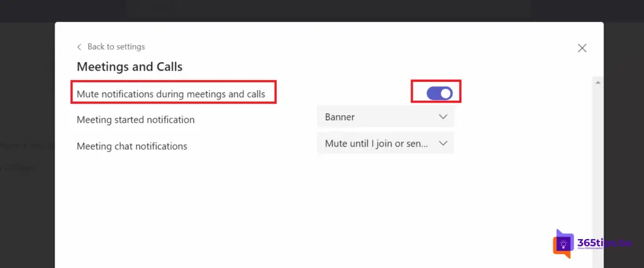Click the dark title bar above dialog
The height and width of the screenshot is (268, 644).
pyautogui.click(x=322, y=11)
